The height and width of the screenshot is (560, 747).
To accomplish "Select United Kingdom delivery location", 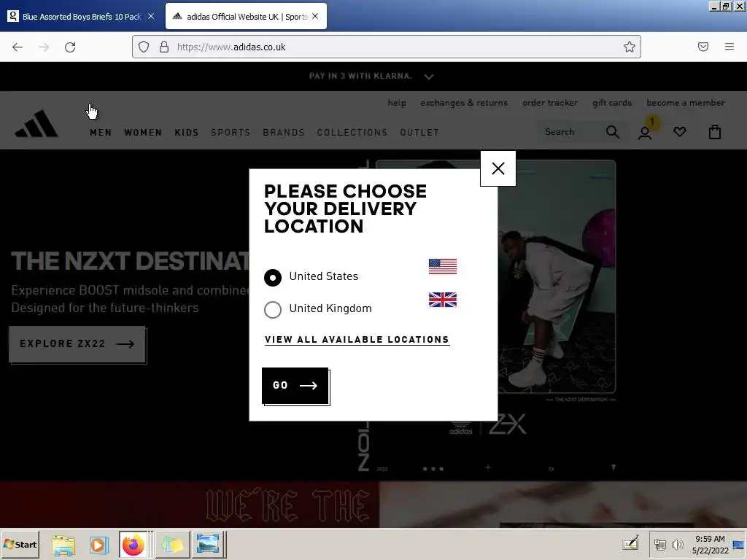I will pos(273,309).
